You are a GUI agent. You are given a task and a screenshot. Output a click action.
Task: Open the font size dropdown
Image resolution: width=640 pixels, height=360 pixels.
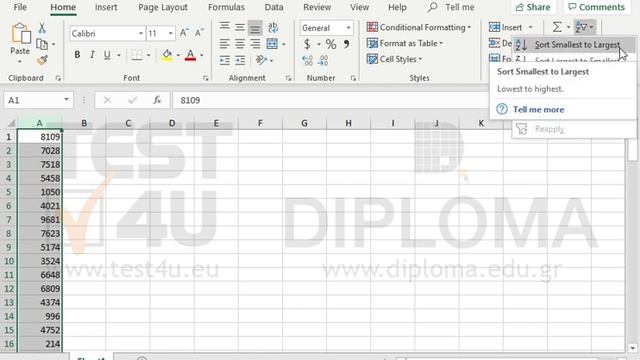click(171, 33)
